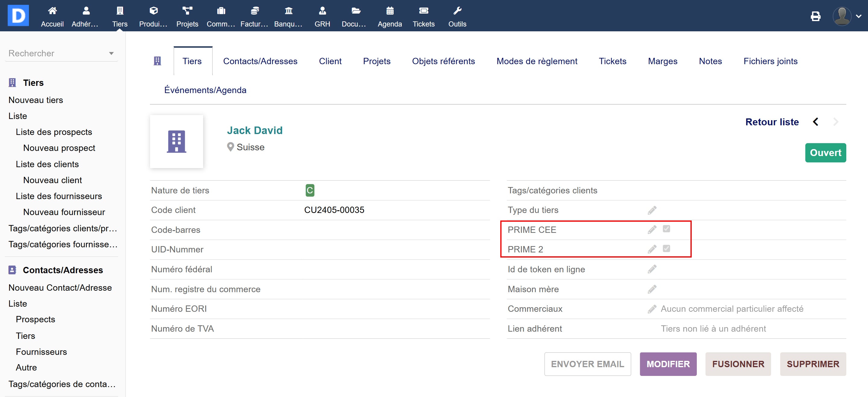Click pencil icon beside Commerciaux

pos(652,309)
